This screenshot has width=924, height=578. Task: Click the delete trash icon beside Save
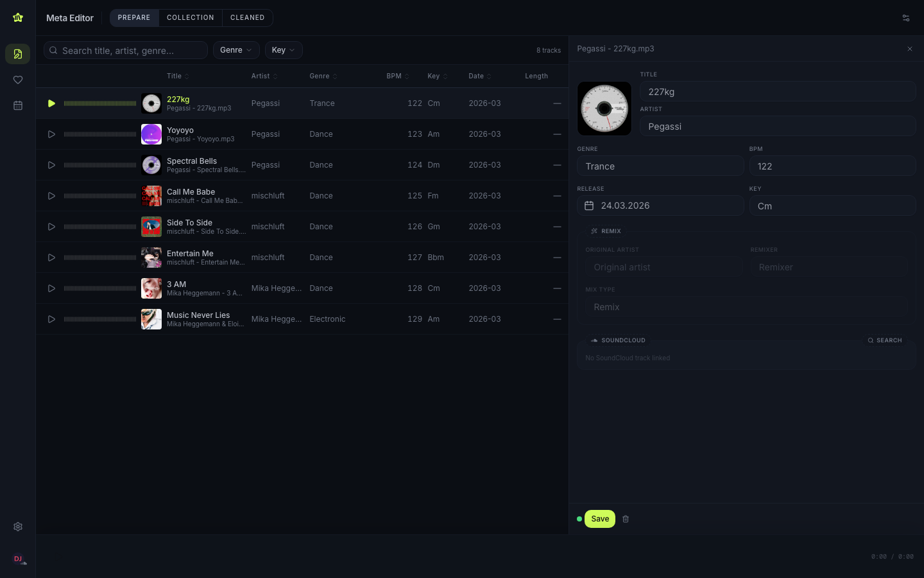[x=626, y=519]
